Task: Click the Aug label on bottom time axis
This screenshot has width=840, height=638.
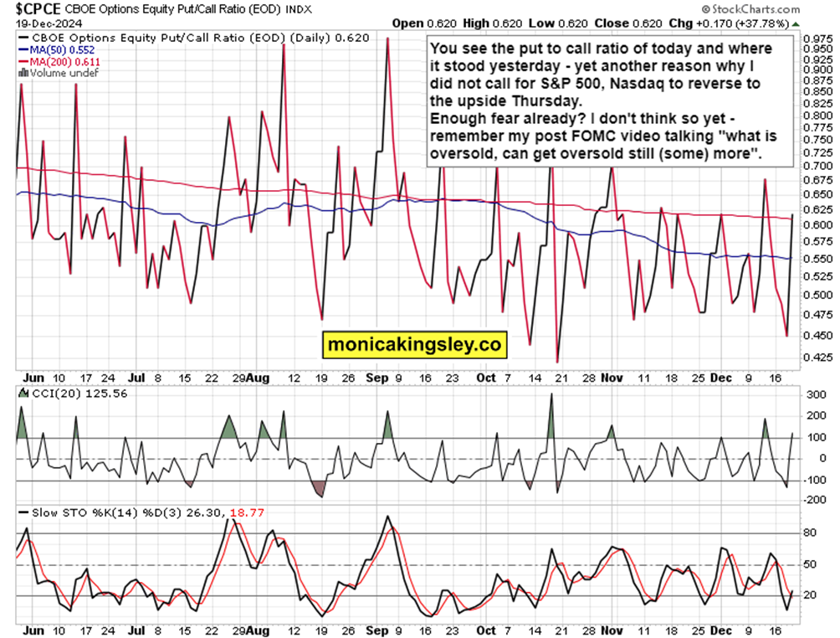Action: click(258, 630)
